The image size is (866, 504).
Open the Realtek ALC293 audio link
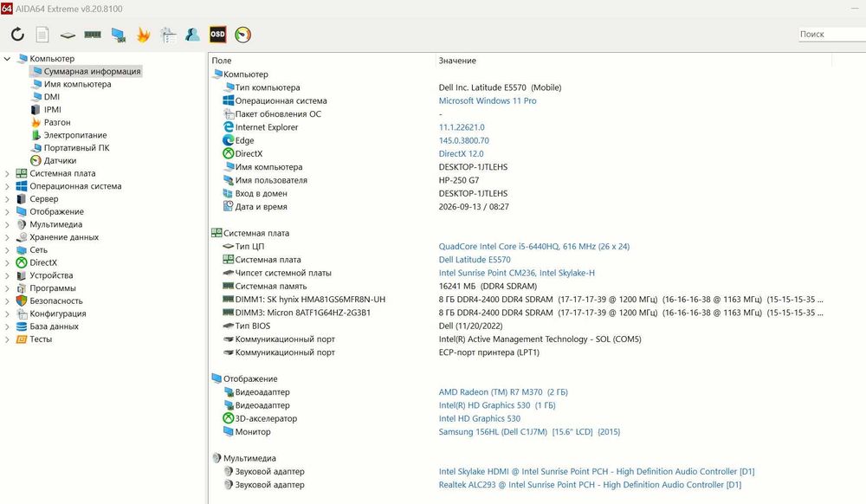(x=590, y=485)
